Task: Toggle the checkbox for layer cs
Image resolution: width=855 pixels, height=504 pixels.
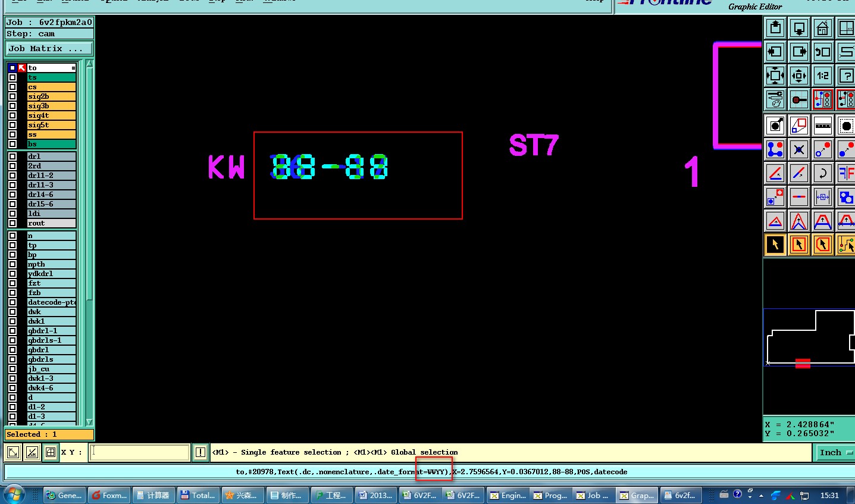Action: tap(12, 87)
